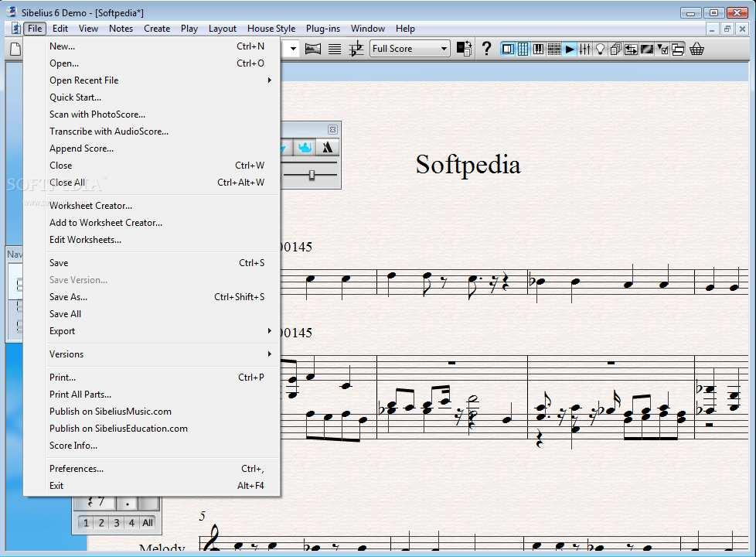Viewport: 756px width, 557px height.
Task: Toggle the Ideas lightbulb icon
Action: click(601, 49)
